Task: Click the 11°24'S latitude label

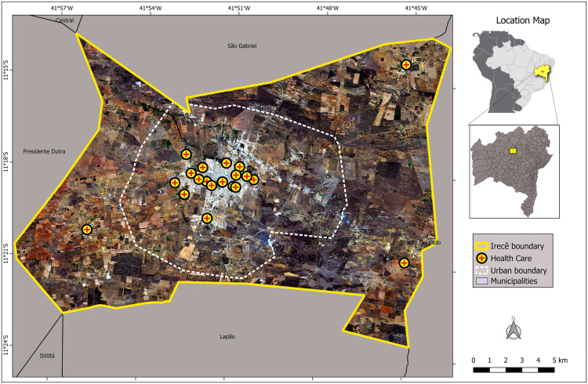Action: tap(6, 345)
